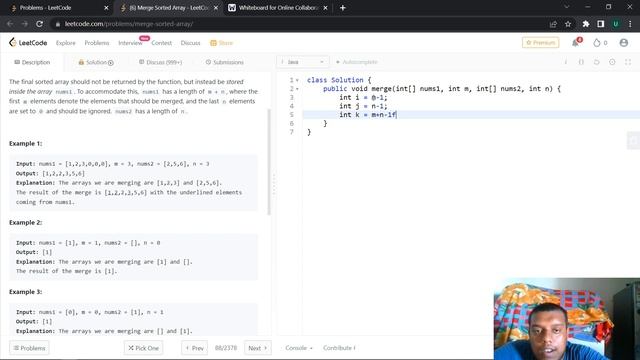Open the Chrome three-dot menu

[x=630, y=24]
